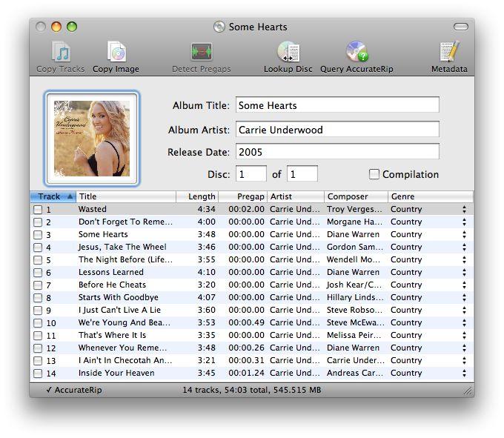Check the box for track 9
Viewport: 504px width, 438px height.
(x=38, y=311)
